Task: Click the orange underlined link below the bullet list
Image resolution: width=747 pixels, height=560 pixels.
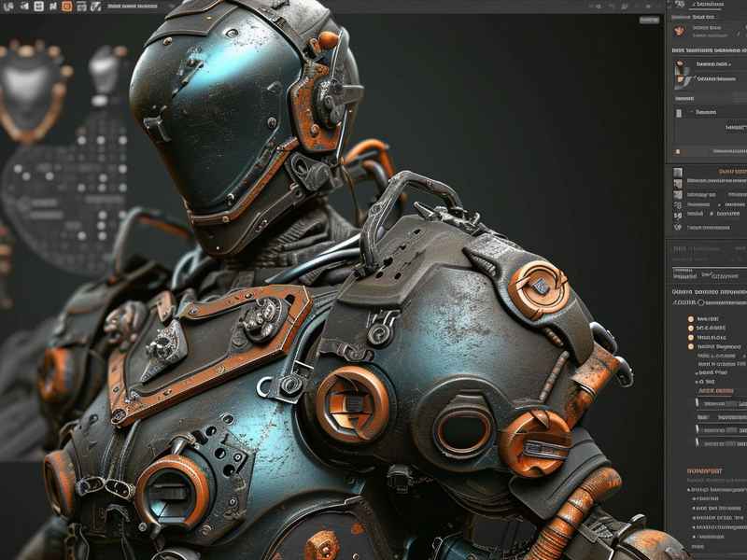Action: [715, 391]
